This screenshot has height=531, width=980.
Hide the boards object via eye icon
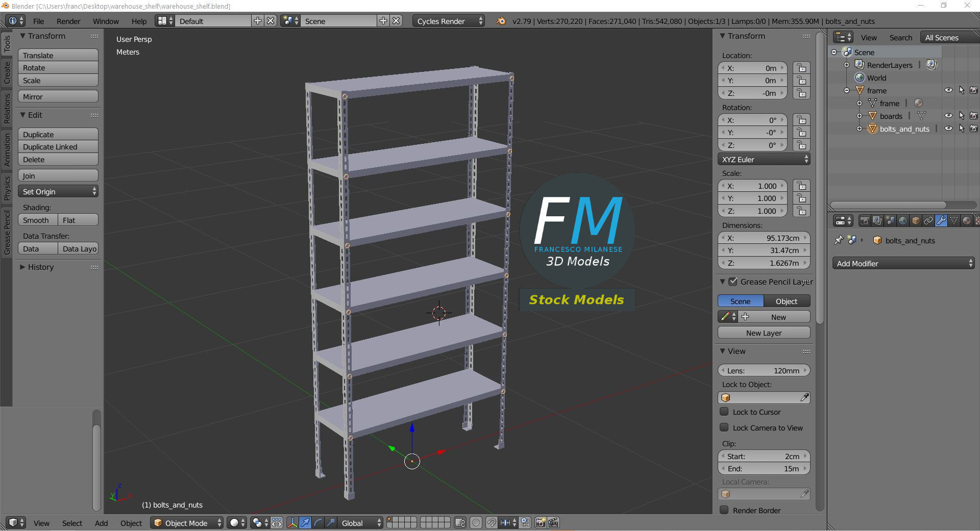(948, 116)
